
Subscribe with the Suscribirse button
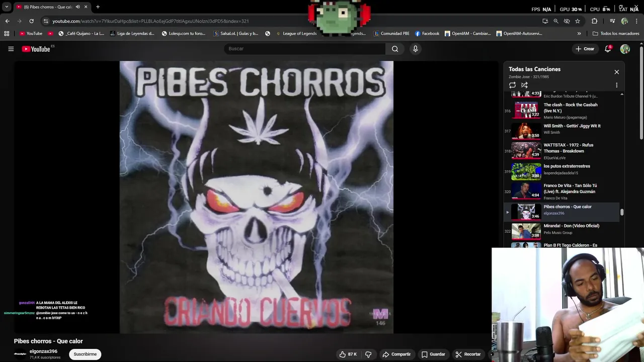coord(85,354)
